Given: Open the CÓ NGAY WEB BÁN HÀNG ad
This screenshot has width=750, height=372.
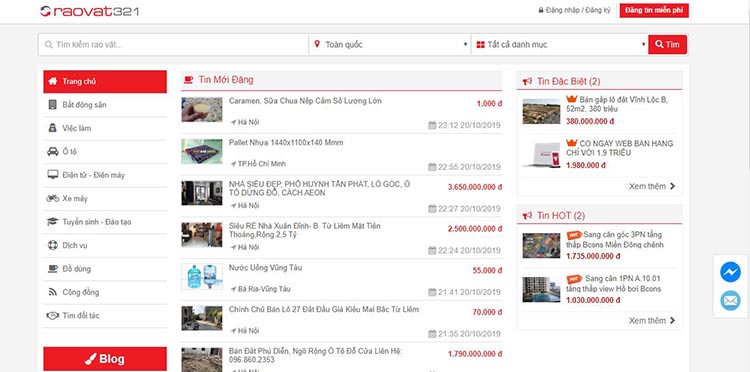Looking at the screenshot, I should (x=619, y=148).
